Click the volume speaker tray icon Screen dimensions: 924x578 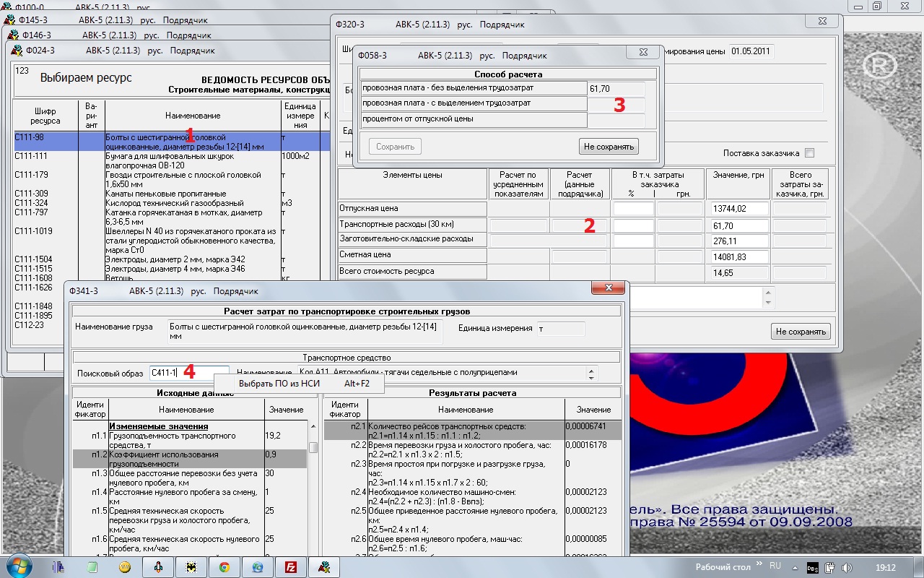(x=845, y=567)
